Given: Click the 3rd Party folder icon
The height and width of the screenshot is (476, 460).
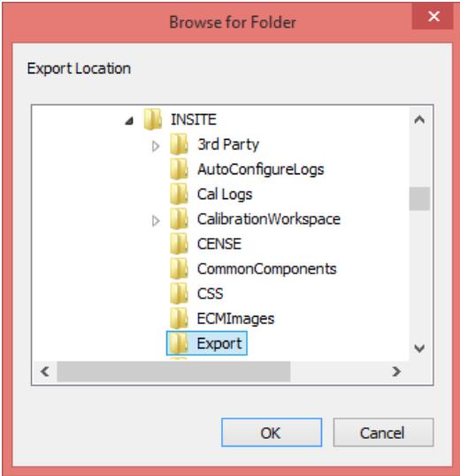Looking at the screenshot, I should point(179,144).
